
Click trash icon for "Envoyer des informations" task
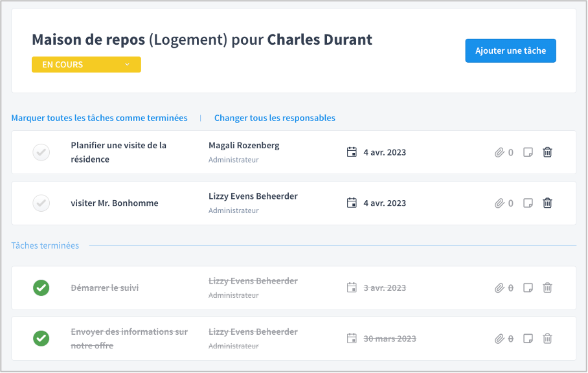(547, 339)
